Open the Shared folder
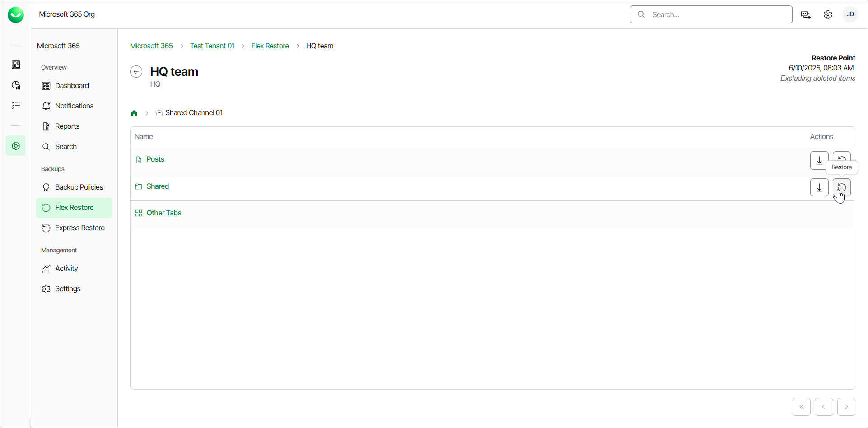The image size is (868, 428). tap(158, 186)
